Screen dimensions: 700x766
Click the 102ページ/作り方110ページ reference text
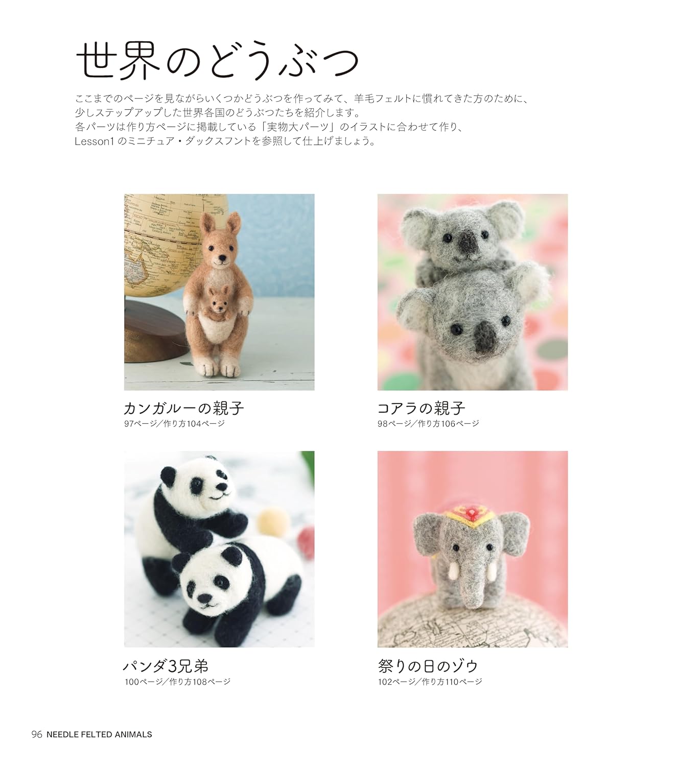click(x=430, y=681)
